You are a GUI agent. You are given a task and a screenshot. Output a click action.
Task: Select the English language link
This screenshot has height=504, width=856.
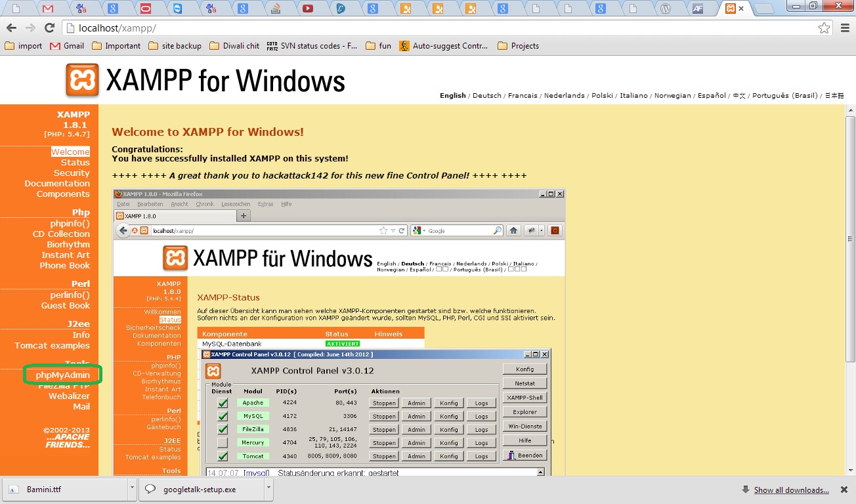453,96
